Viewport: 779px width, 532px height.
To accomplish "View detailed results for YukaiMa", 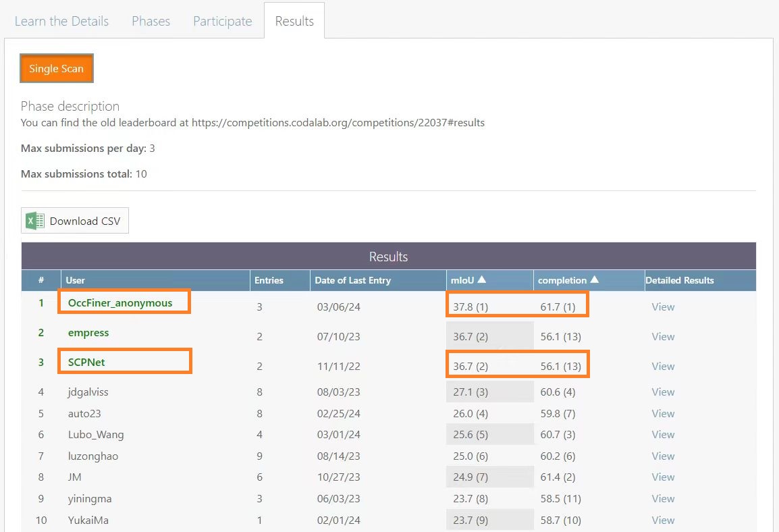I will pyautogui.click(x=662, y=520).
